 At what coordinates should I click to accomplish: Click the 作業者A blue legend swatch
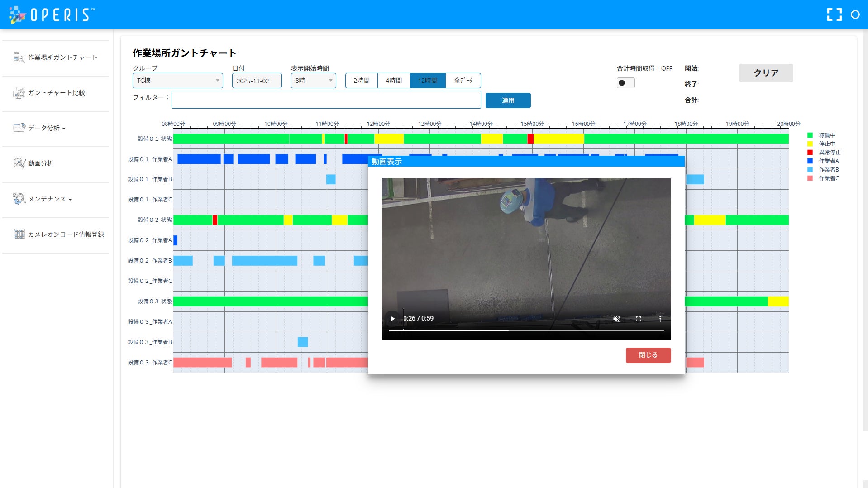[x=810, y=161]
